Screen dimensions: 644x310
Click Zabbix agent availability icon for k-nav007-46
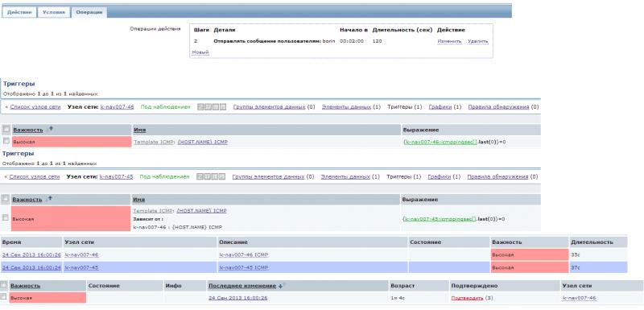(x=200, y=107)
